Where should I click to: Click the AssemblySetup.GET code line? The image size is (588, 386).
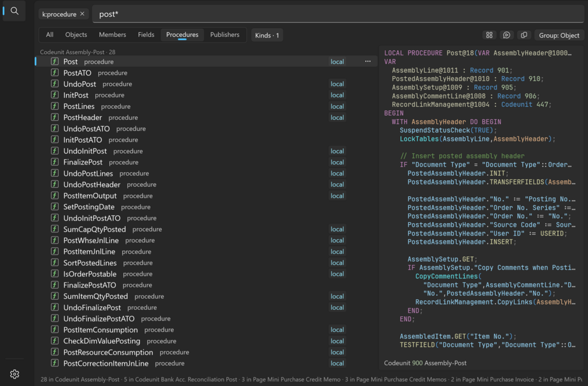pos(442,259)
